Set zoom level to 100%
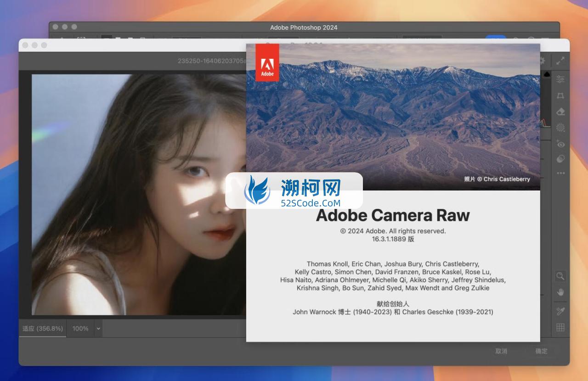Image resolution: width=588 pixels, height=381 pixels. pyautogui.click(x=80, y=329)
